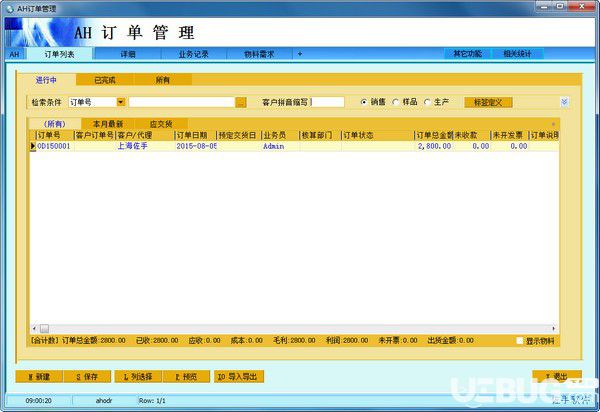Click the 09:00:20 clock in status bar
The height and width of the screenshot is (412, 600).
pos(39,401)
